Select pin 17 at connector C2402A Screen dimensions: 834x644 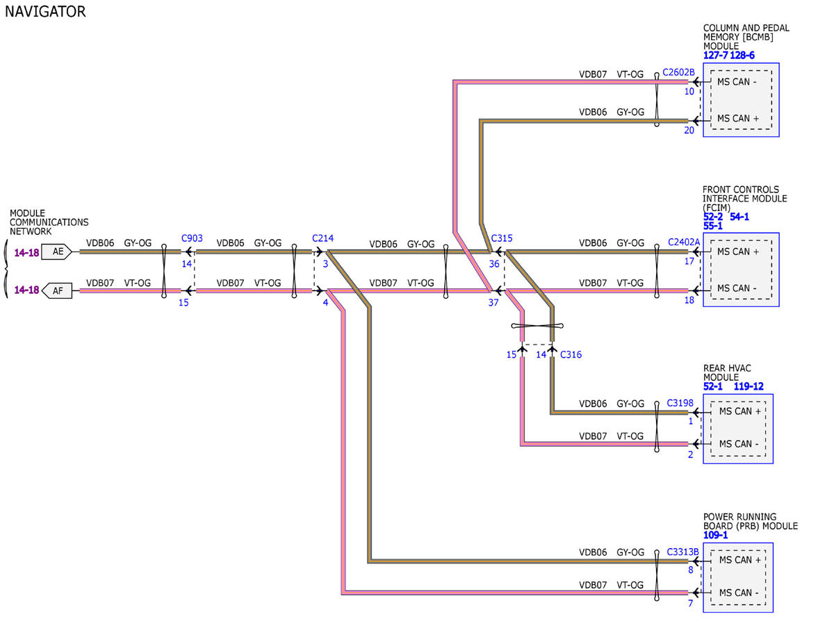click(x=689, y=262)
